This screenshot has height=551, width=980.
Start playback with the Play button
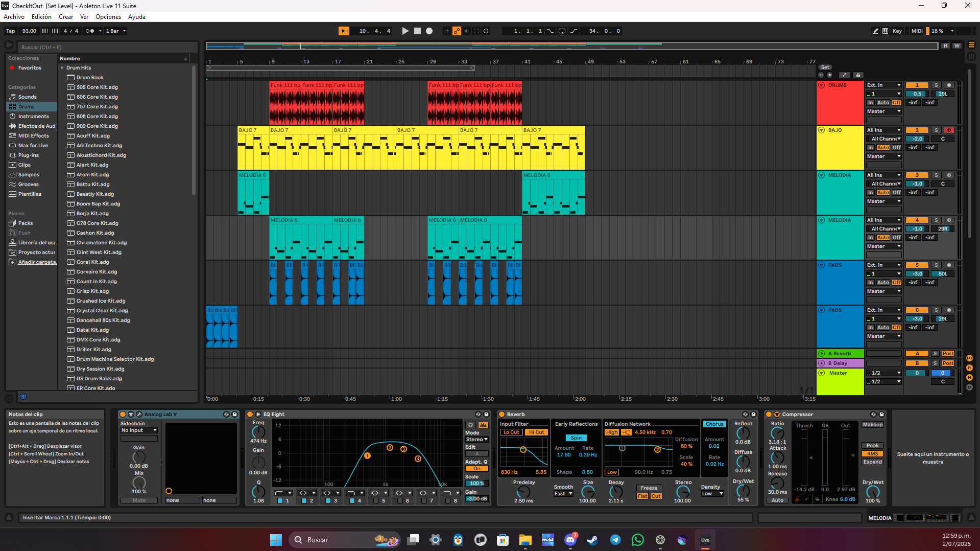pos(405,31)
